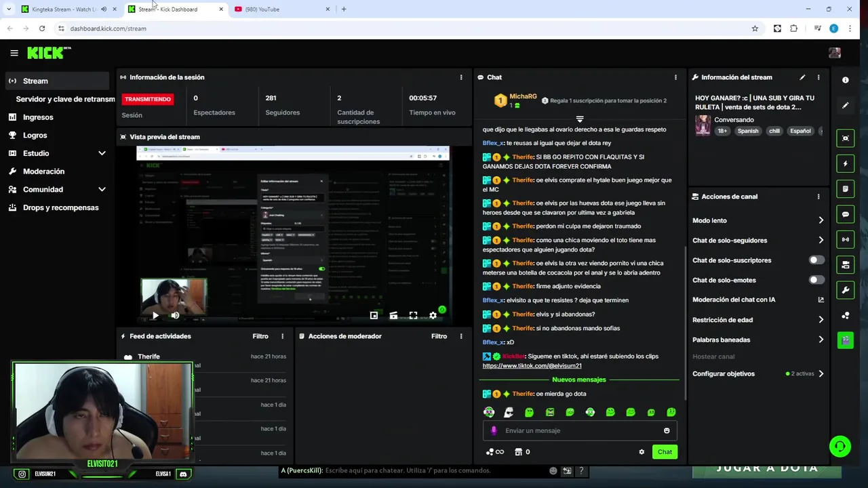Open the hamburger menu beside Kick logo
The image size is (868, 488).
click(14, 53)
